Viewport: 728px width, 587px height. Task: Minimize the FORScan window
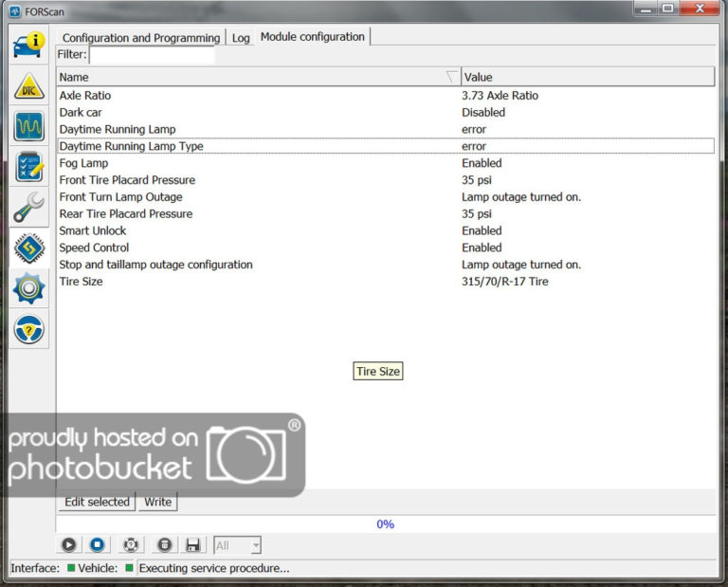coord(646,9)
